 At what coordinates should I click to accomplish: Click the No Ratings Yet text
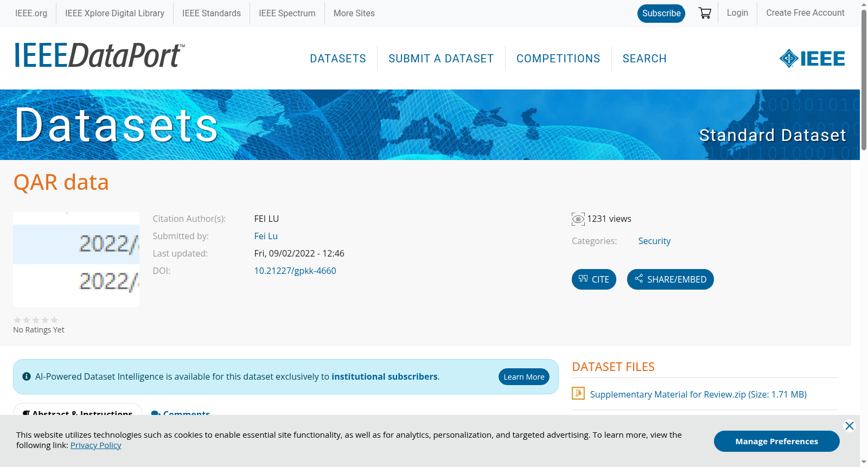click(39, 330)
